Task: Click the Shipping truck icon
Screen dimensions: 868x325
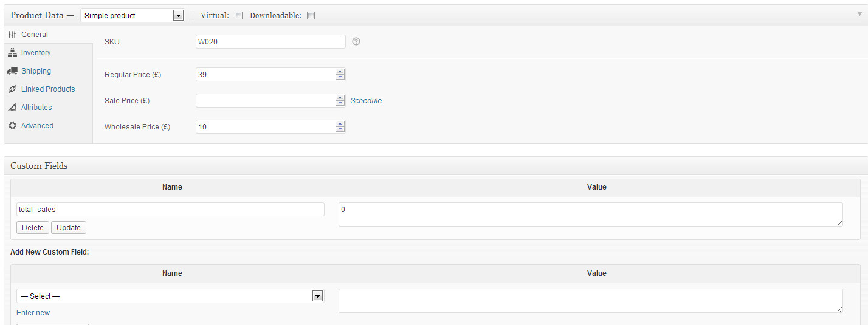Action: 12,71
